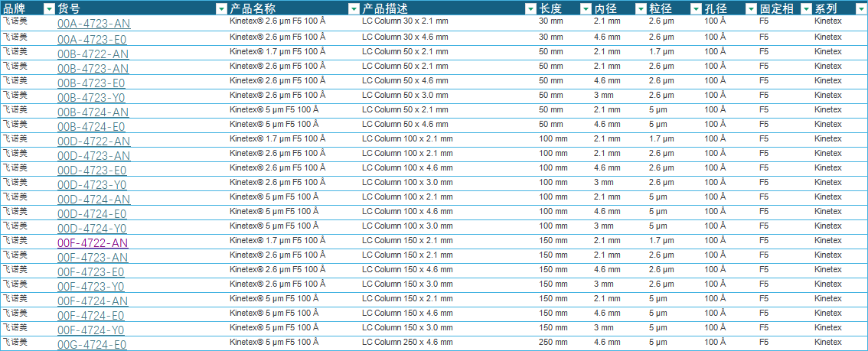Open part number 00G-4724-E0
The height and width of the screenshot is (351, 868).
[92, 344]
